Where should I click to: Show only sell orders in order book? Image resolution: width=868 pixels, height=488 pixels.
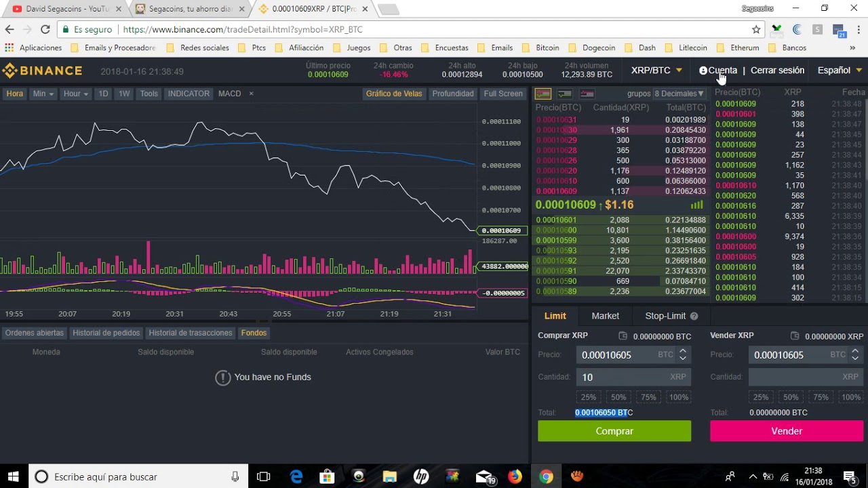tap(587, 94)
